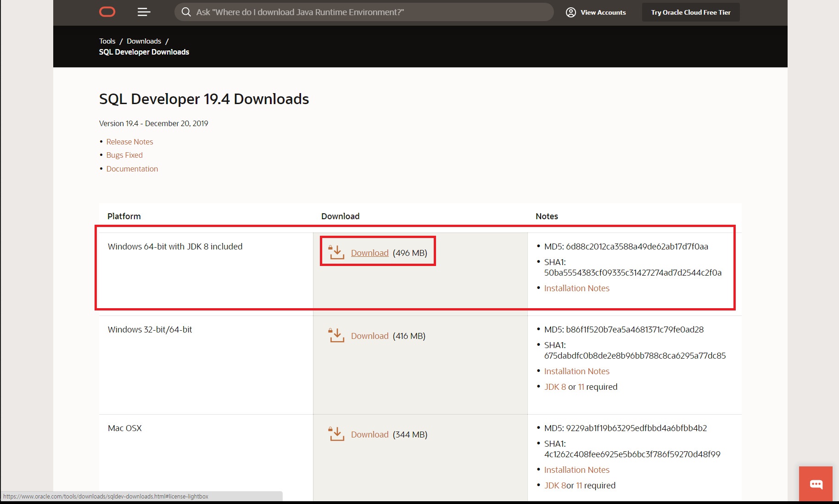Click the Notes column header
This screenshot has width=839, height=504.
(547, 216)
